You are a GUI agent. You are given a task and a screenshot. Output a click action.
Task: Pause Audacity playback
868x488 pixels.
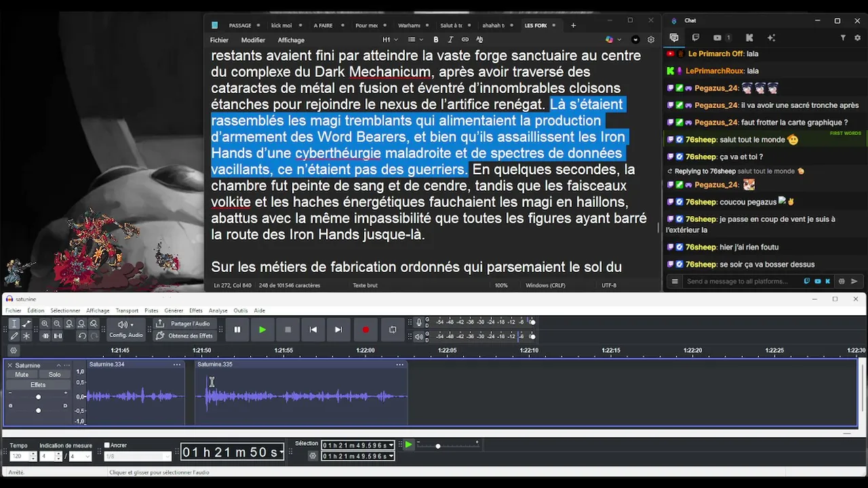(x=237, y=329)
